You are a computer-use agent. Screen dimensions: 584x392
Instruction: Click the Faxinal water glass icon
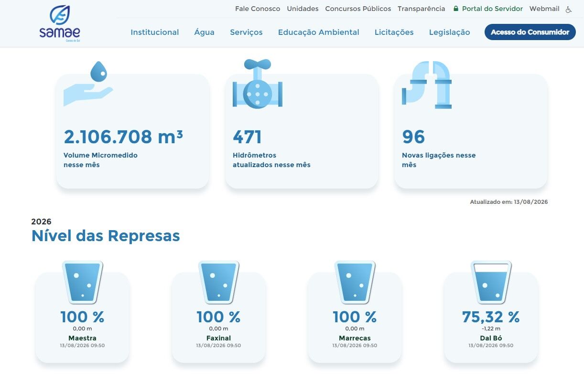218,282
